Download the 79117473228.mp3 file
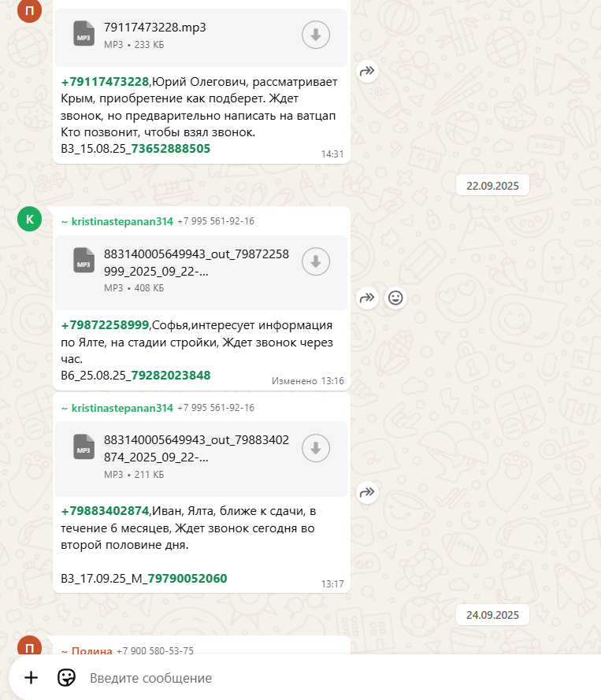This screenshot has height=700, width=601. pos(316,35)
